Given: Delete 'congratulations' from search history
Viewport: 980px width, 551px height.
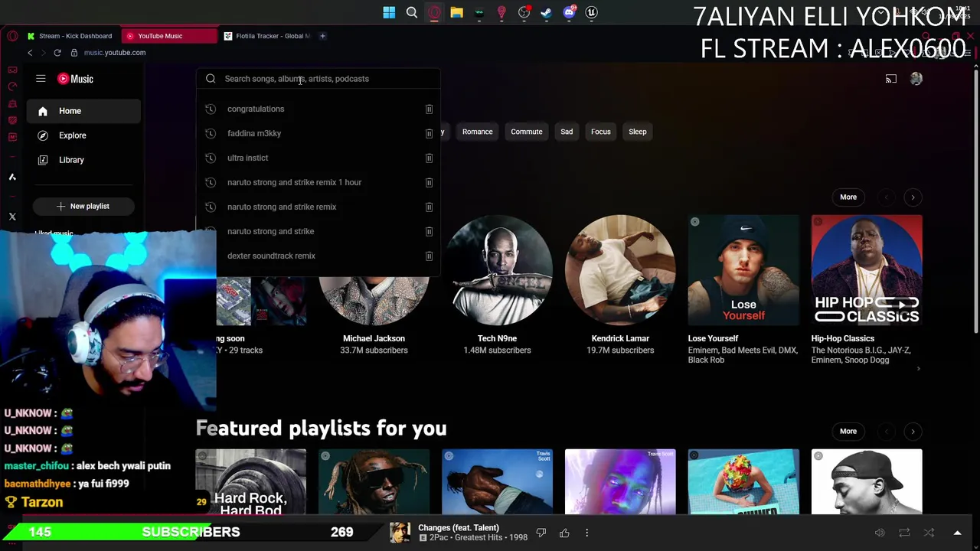Looking at the screenshot, I should pyautogui.click(x=429, y=109).
